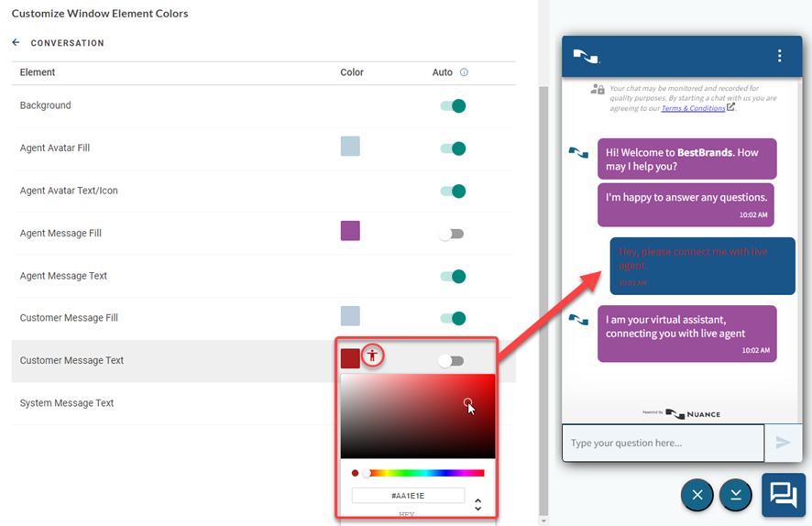Switch color format using HEX arrows
Image resolution: width=812 pixels, height=526 pixels.
tap(477, 504)
